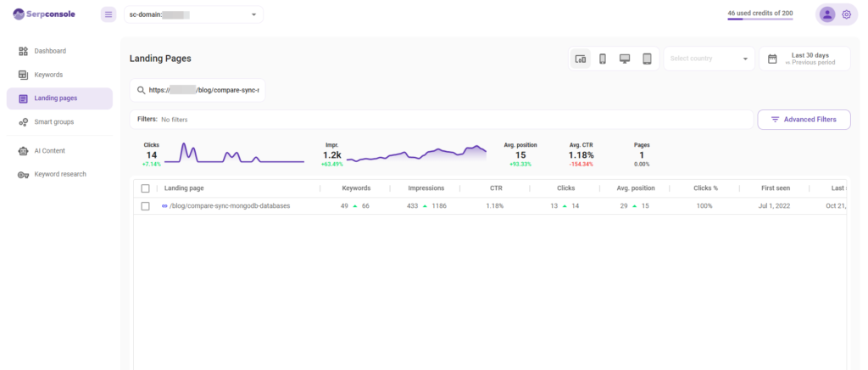Click the Avg. CTR value 1.18%
The height and width of the screenshot is (370, 868).
pyautogui.click(x=581, y=155)
